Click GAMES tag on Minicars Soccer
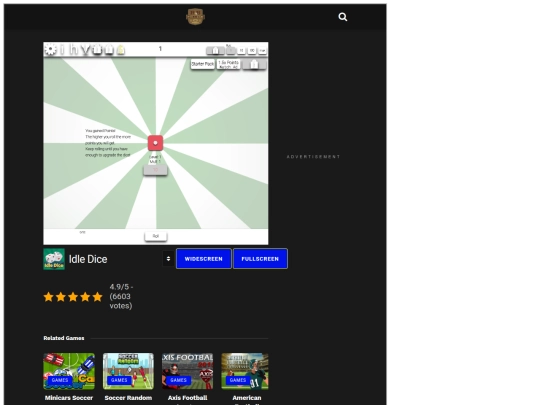 point(60,380)
